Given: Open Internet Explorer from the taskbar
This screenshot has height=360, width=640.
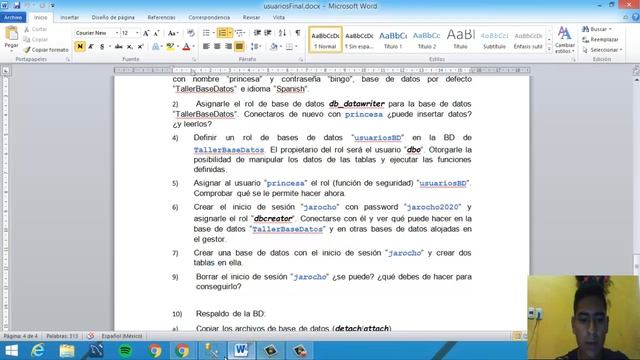Looking at the screenshot, I should click(x=38, y=351).
